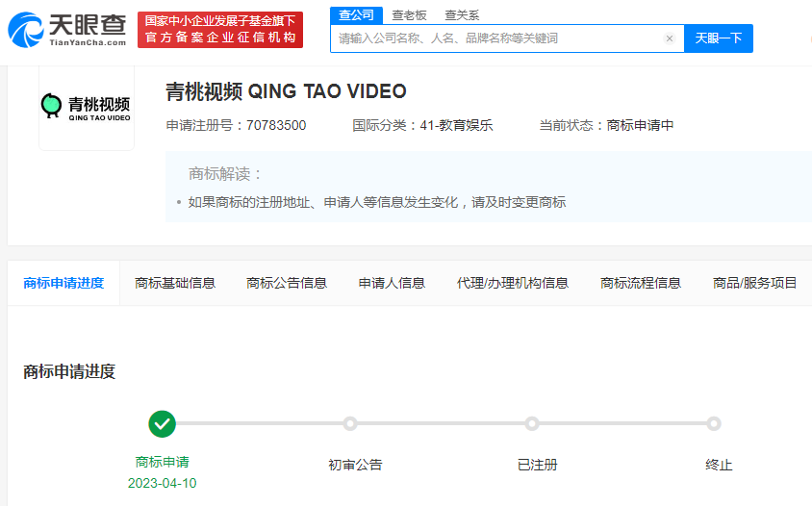Select the green 商标申请 step label
This screenshot has height=506, width=812.
point(162,462)
